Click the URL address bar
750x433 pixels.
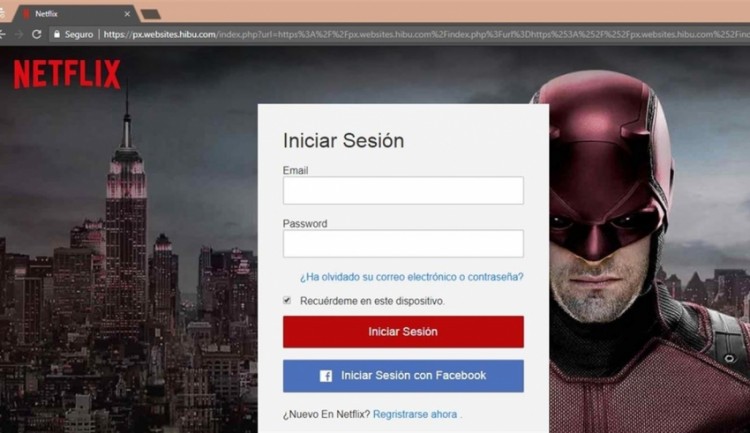click(426, 34)
